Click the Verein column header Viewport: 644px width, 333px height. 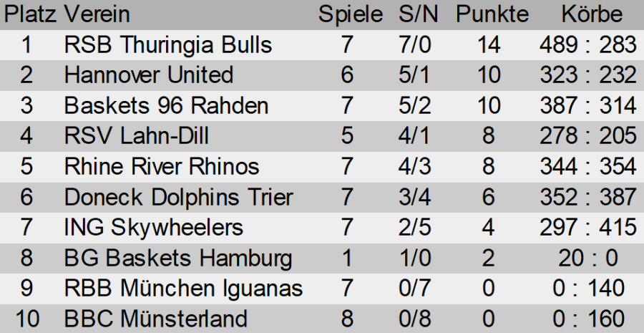click(97, 14)
